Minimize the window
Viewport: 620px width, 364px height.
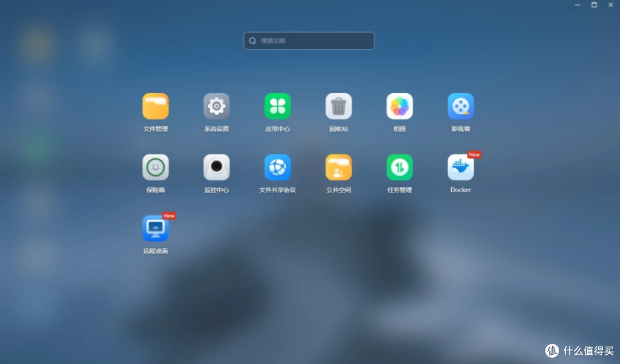coord(578,5)
